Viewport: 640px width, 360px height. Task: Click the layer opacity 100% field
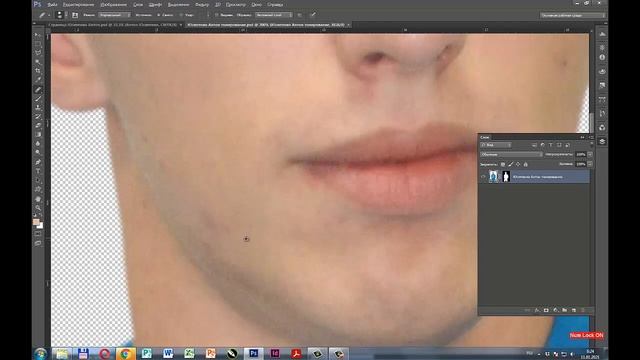(580, 154)
